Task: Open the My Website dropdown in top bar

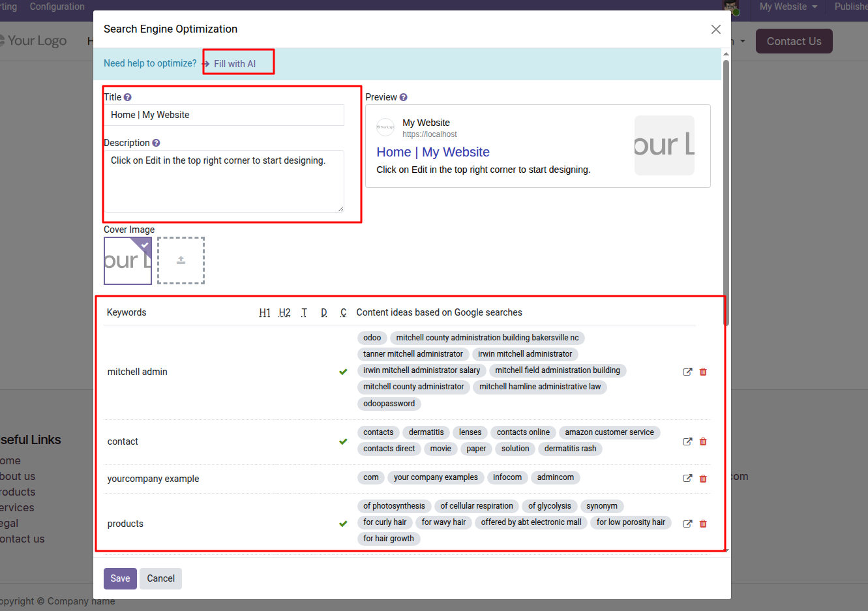Action: [x=788, y=7]
